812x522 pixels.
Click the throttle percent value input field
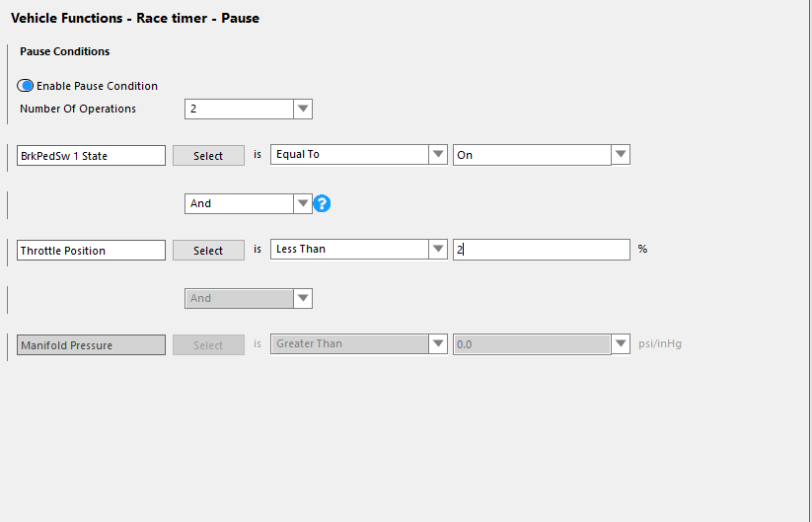[541, 250]
